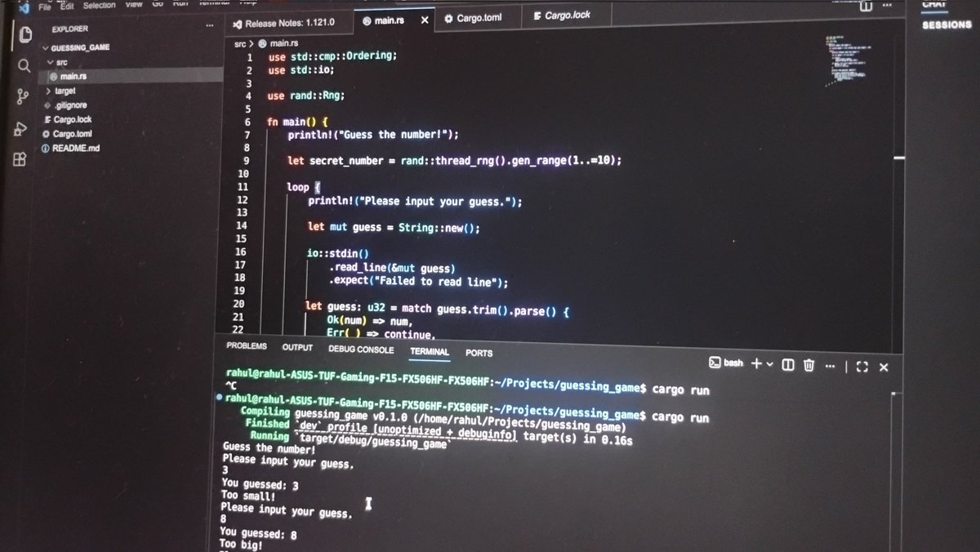Switch to Release Notes: 1.121.0 tab

pos(288,22)
